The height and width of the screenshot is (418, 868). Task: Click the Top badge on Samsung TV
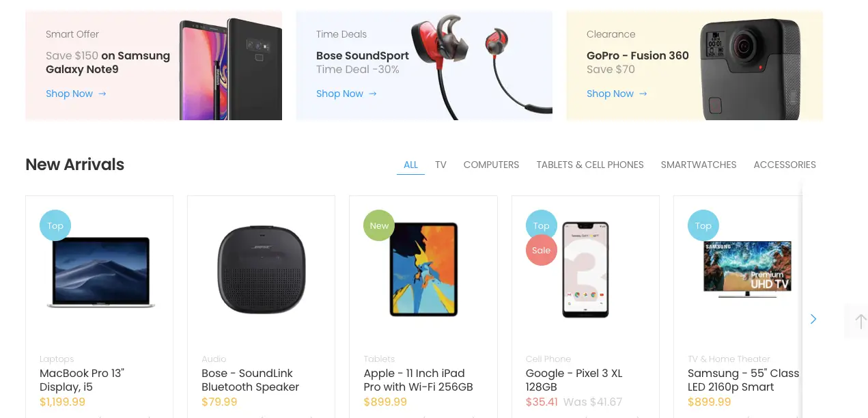tap(703, 225)
